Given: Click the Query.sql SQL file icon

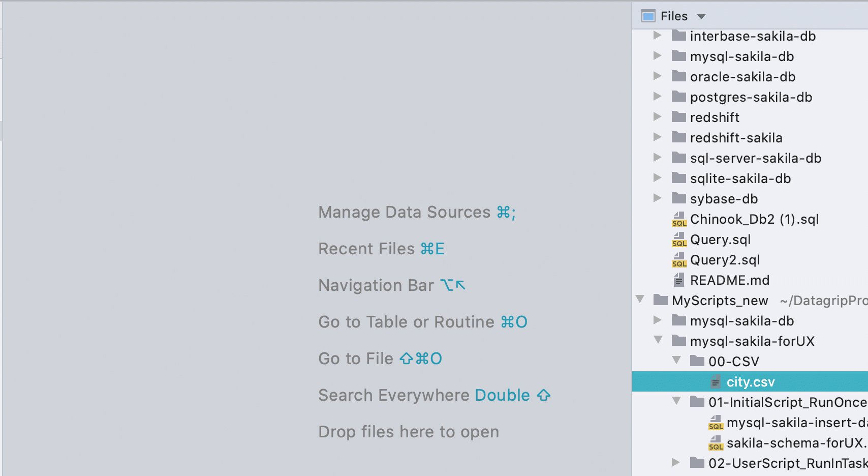Looking at the screenshot, I should (679, 240).
